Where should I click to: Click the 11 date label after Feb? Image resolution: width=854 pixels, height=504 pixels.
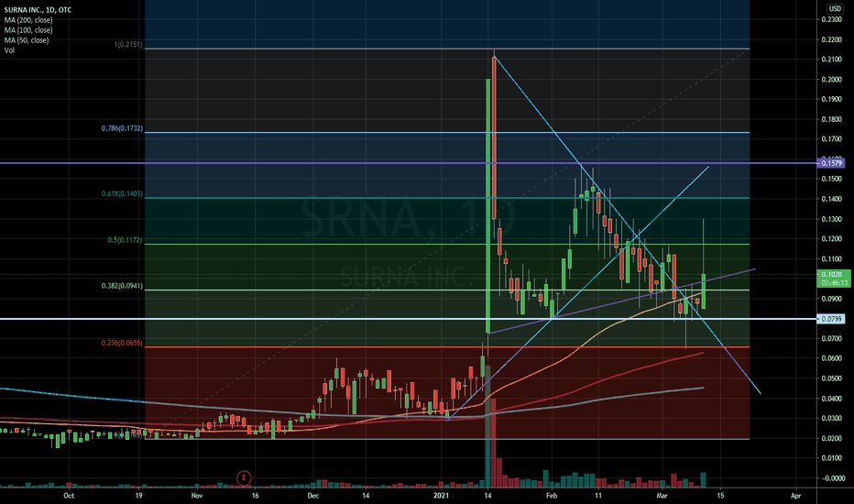(598, 495)
